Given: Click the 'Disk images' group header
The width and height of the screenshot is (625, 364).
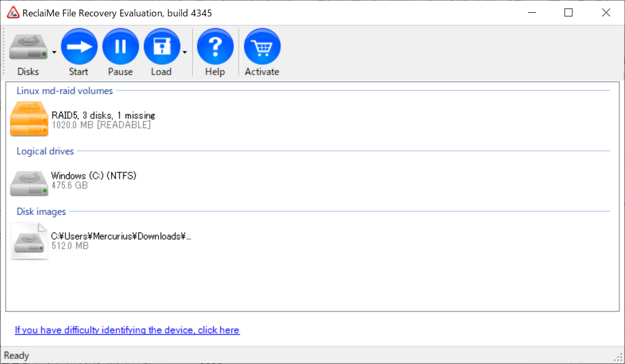Looking at the screenshot, I should (41, 211).
